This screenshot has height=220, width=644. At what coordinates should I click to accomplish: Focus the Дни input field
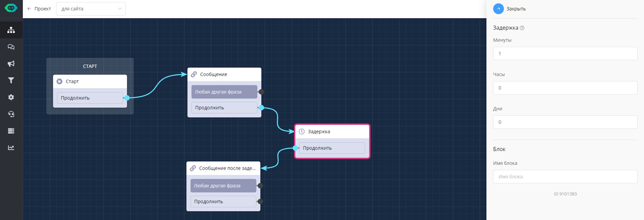(565, 122)
